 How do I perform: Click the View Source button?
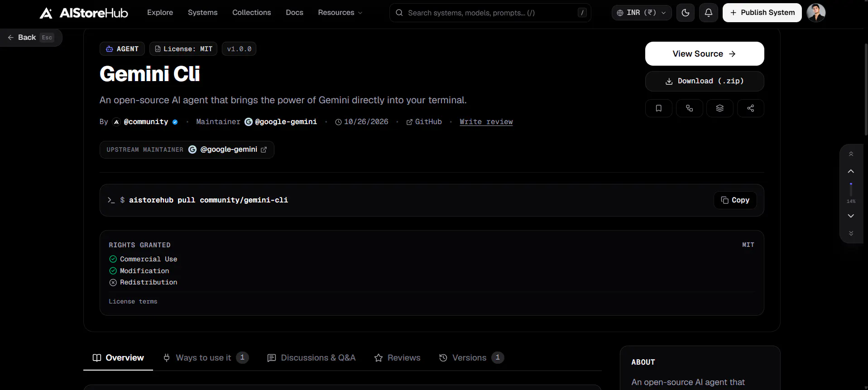705,54
